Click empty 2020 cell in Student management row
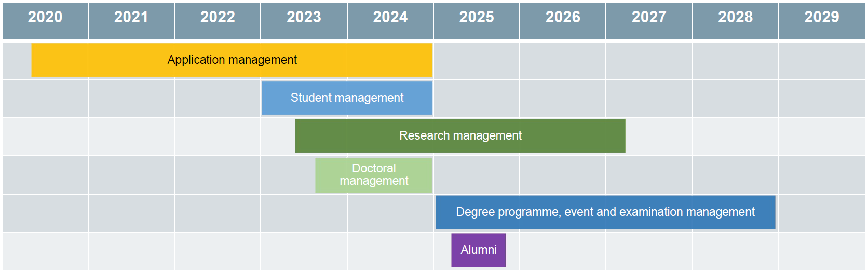This screenshot has width=868, height=271. click(x=45, y=98)
